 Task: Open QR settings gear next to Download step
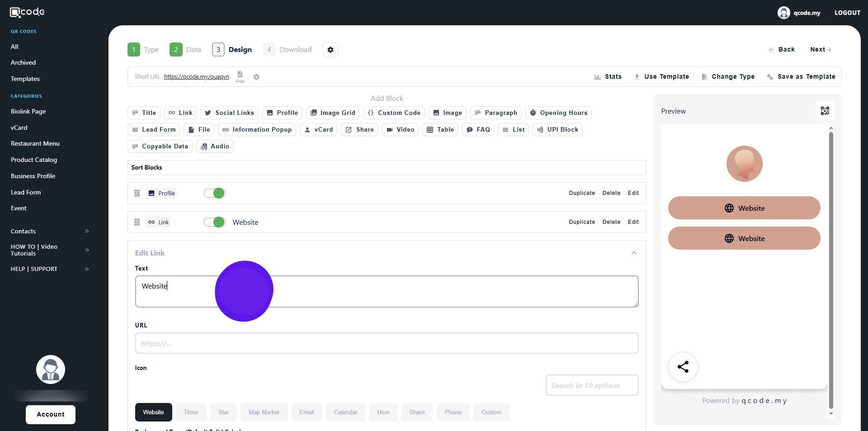tap(330, 50)
